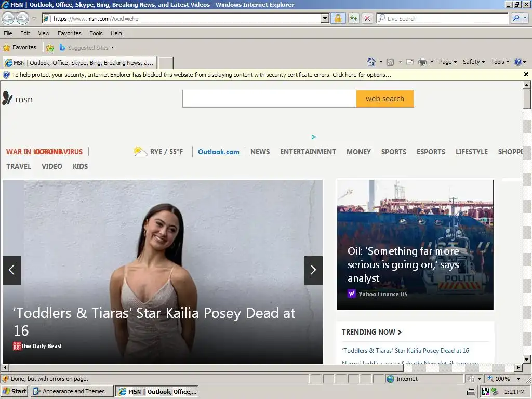Image resolution: width=532 pixels, height=399 pixels.
Task: Close the security information bar
Action: tap(526, 74)
